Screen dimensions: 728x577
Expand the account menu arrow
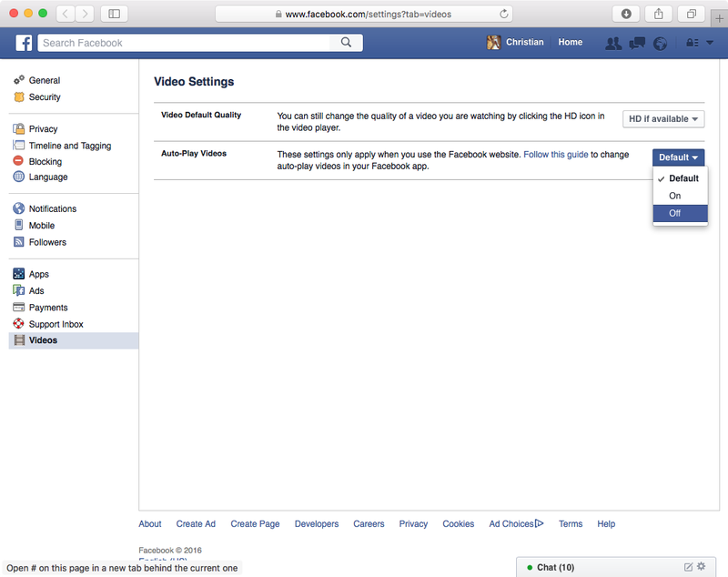(x=710, y=42)
